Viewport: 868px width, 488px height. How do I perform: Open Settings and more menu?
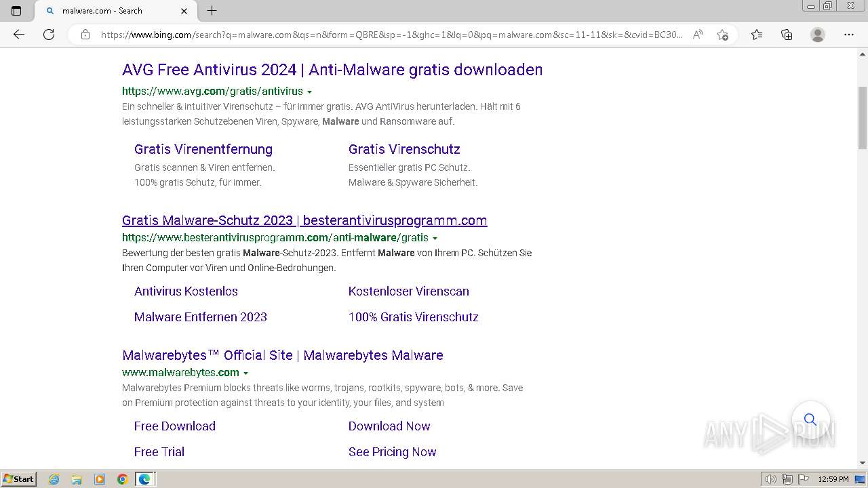click(849, 35)
